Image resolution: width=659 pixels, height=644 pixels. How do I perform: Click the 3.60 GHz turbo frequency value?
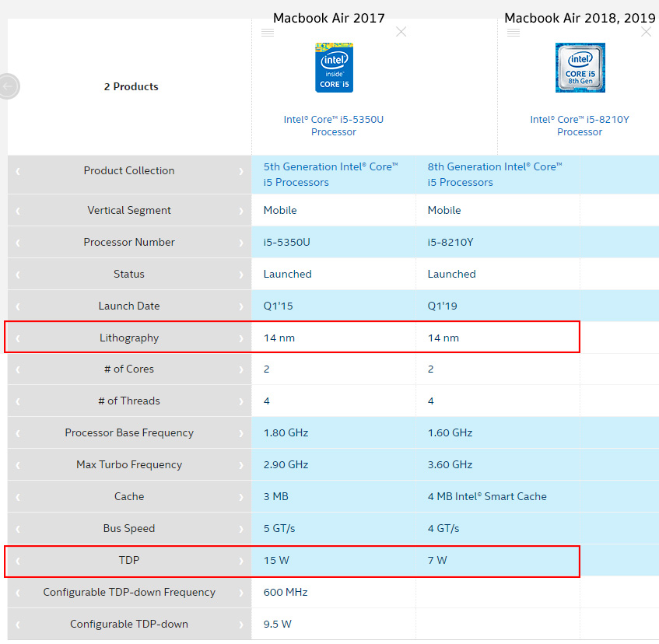click(x=450, y=464)
